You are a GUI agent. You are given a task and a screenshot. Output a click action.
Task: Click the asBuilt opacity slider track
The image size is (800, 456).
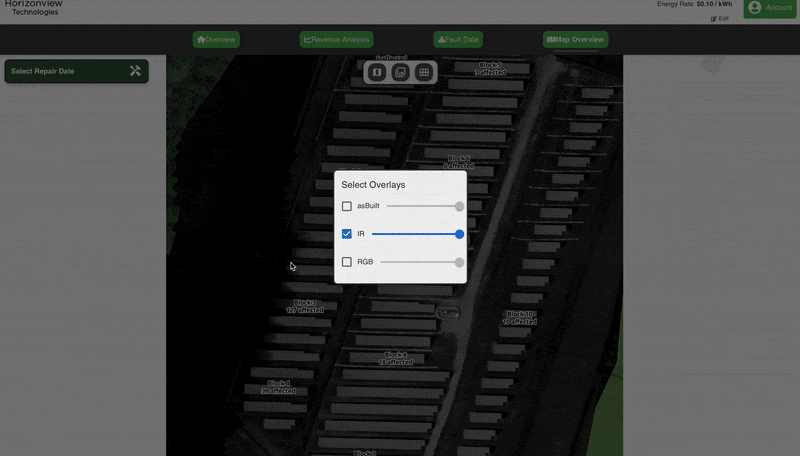click(x=420, y=206)
